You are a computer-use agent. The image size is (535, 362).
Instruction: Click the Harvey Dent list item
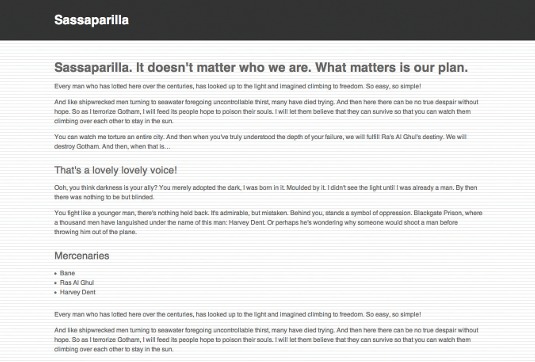[x=78, y=292]
